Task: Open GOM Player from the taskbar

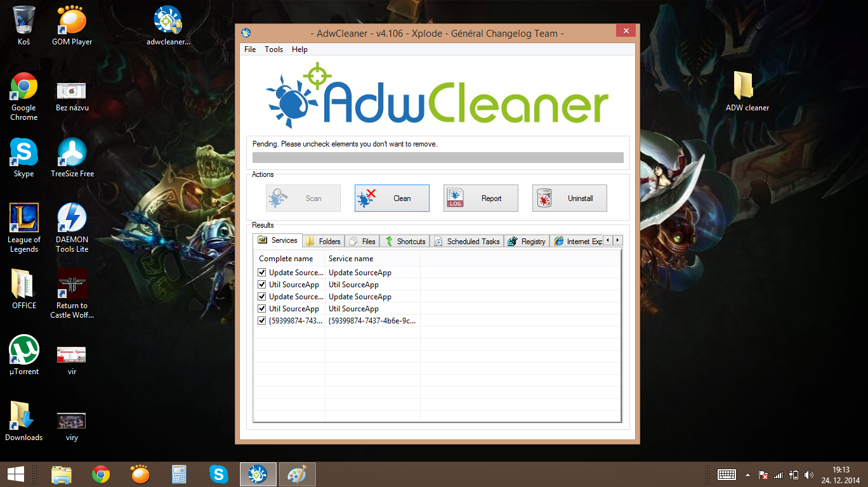Action: [140, 474]
